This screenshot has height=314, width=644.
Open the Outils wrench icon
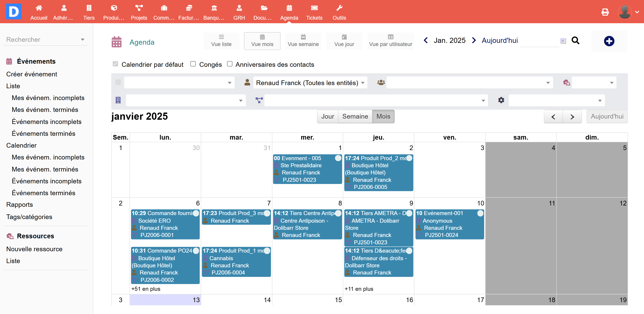tap(339, 8)
